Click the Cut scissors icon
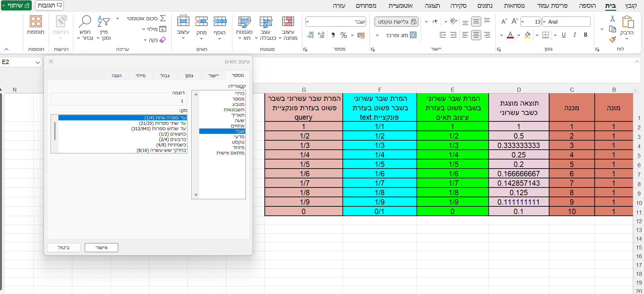 coord(613,19)
